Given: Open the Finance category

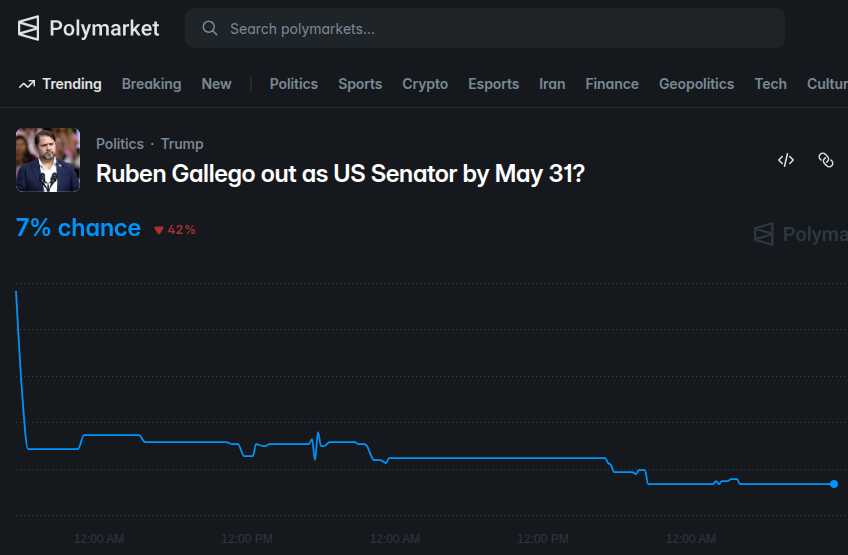Looking at the screenshot, I should coord(612,84).
